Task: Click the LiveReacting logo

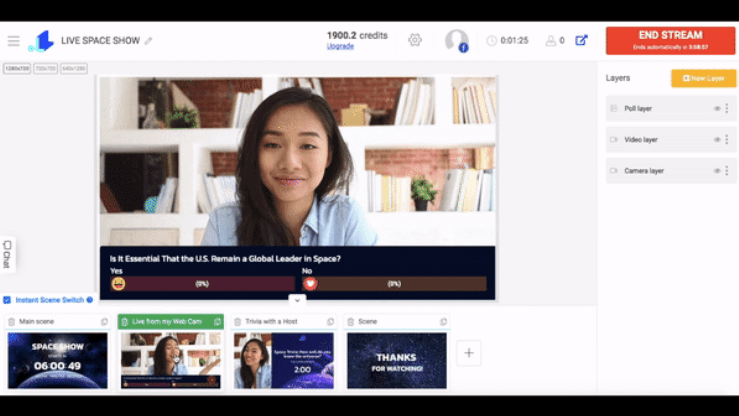Action: 41,41
